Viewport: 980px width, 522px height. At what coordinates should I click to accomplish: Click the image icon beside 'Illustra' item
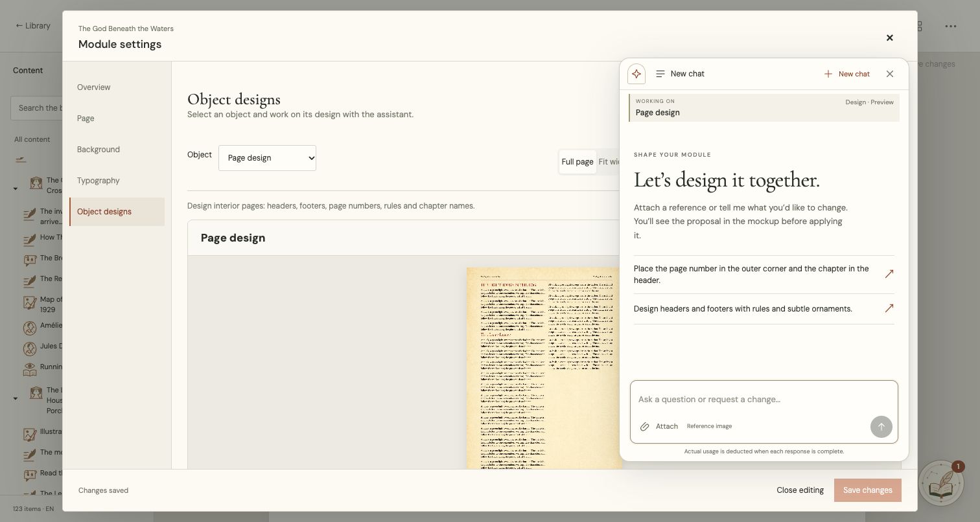[29, 433]
